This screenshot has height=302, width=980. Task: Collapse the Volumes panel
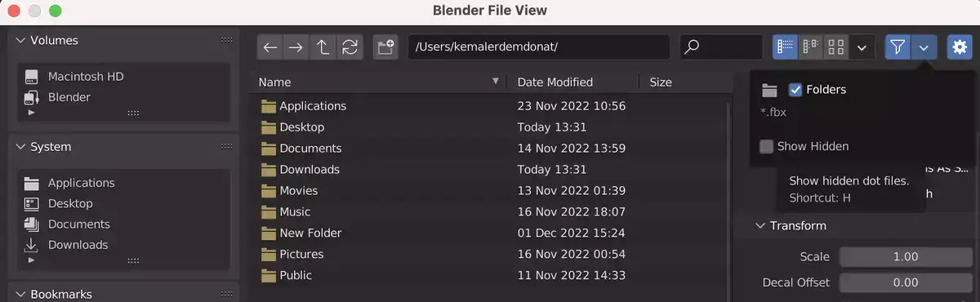pyautogui.click(x=20, y=40)
